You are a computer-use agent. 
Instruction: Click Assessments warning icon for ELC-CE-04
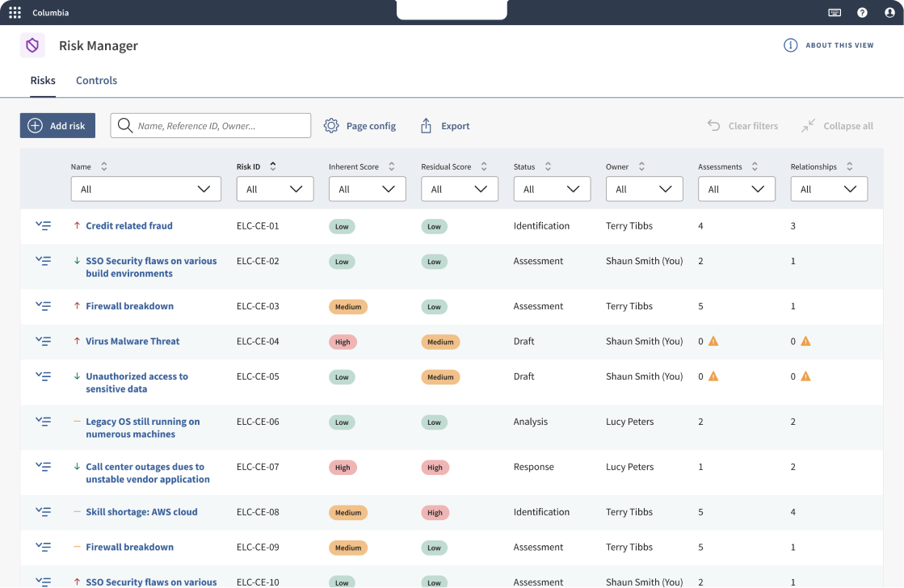713,342
